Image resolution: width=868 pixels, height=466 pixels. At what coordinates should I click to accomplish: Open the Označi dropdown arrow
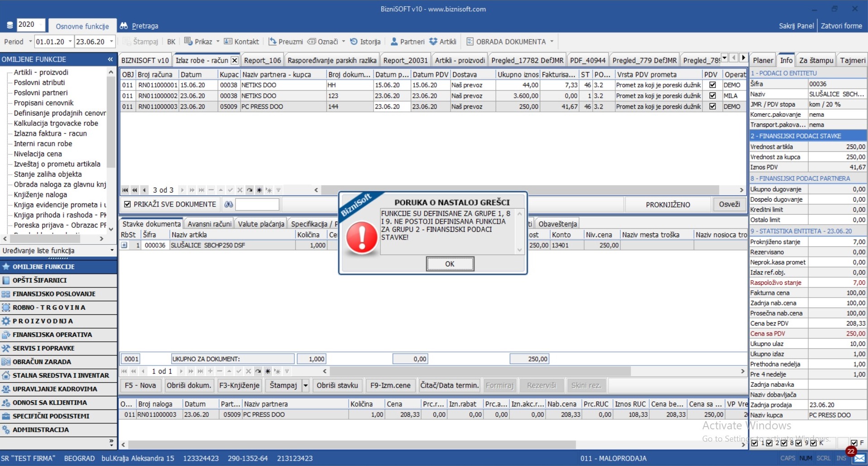pyautogui.click(x=343, y=41)
